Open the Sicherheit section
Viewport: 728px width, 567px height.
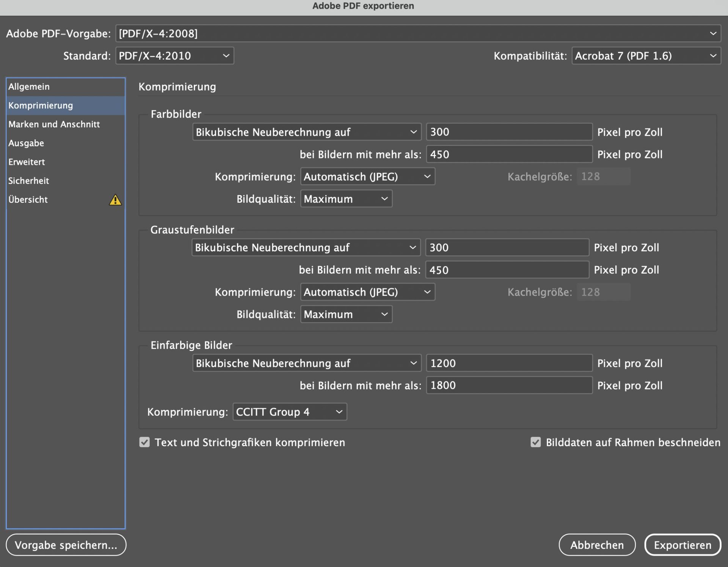tap(66, 181)
